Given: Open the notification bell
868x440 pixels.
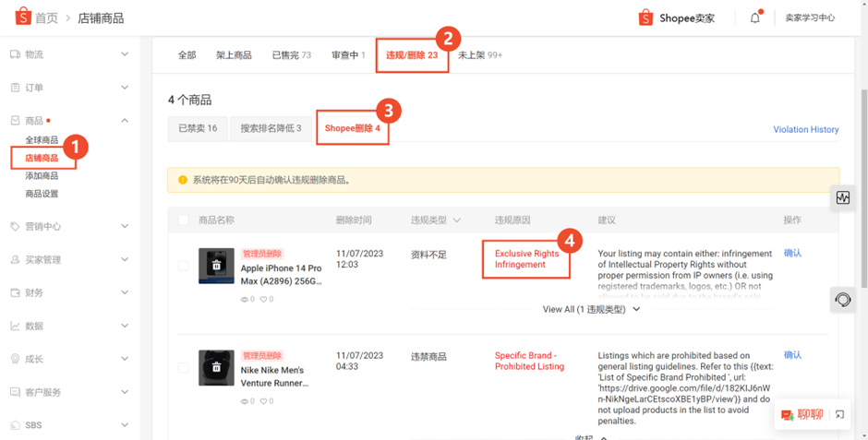Looking at the screenshot, I should click(755, 18).
